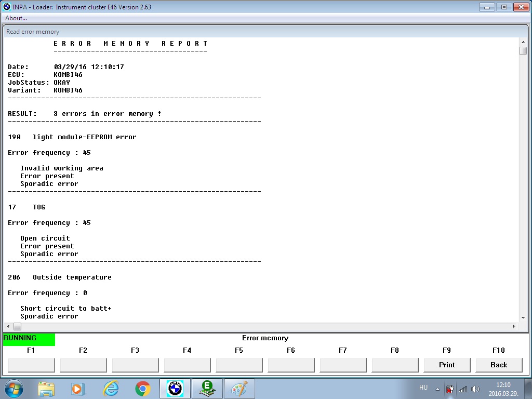
Task: Close the INPA window
Action: click(x=521, y=7)
